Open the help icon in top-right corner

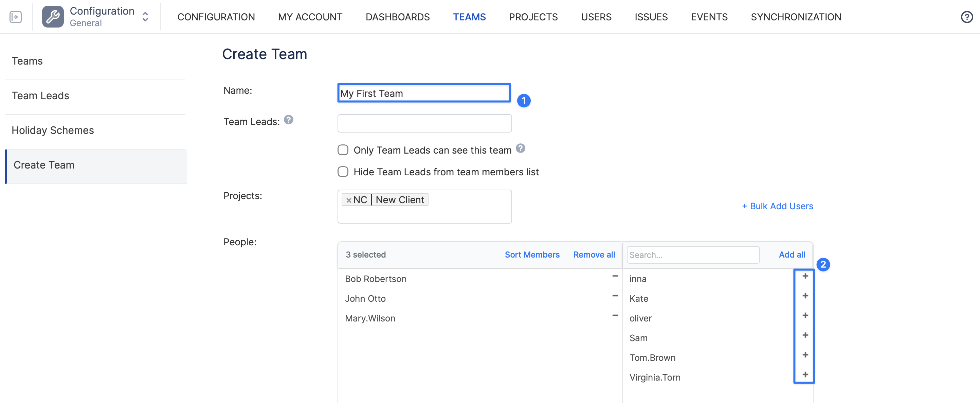[x=966, y=17]
